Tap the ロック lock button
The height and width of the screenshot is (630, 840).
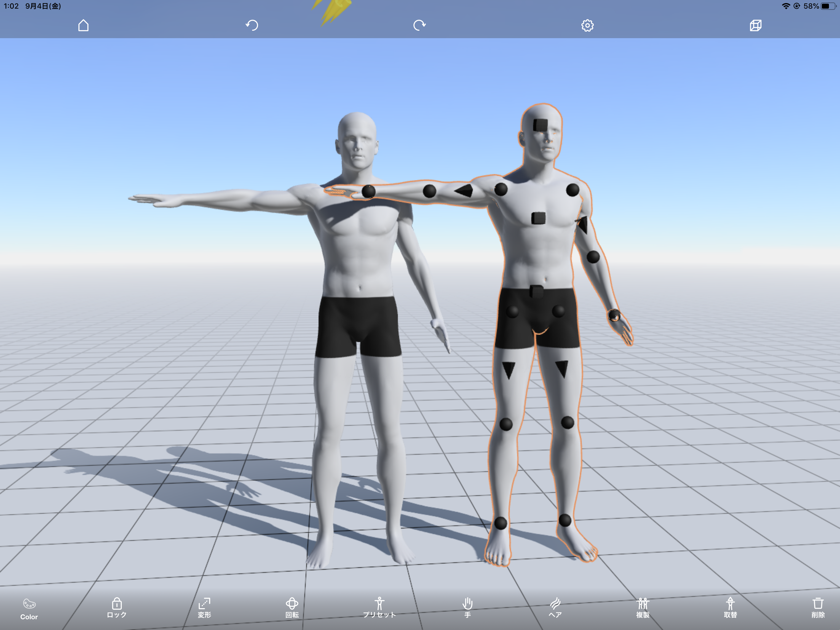[x=117, y=608]
